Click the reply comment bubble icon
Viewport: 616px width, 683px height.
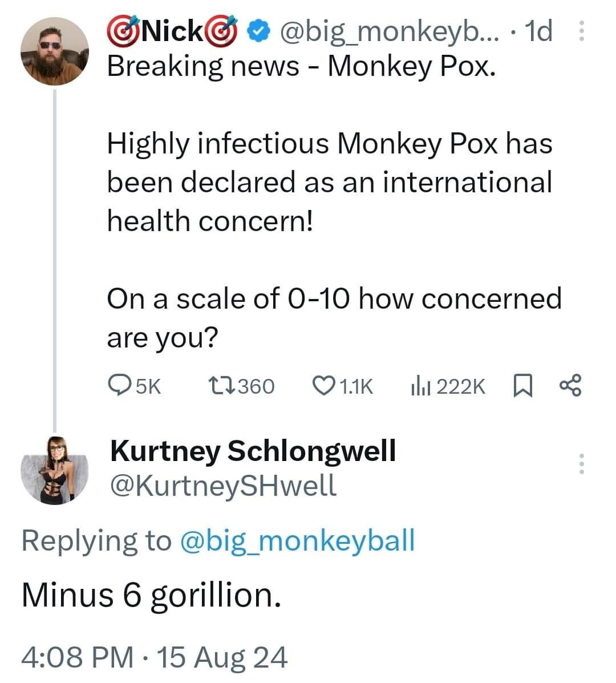tap(120, 386)
